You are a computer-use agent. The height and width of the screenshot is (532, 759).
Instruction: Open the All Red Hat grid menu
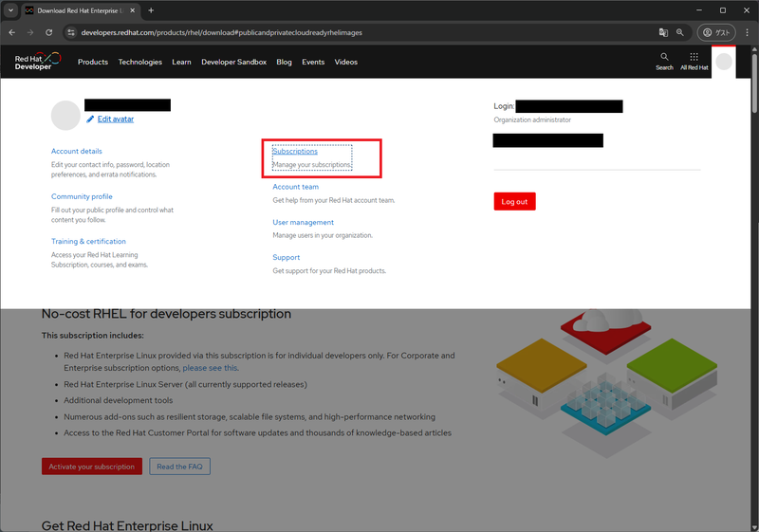point(694,62)
